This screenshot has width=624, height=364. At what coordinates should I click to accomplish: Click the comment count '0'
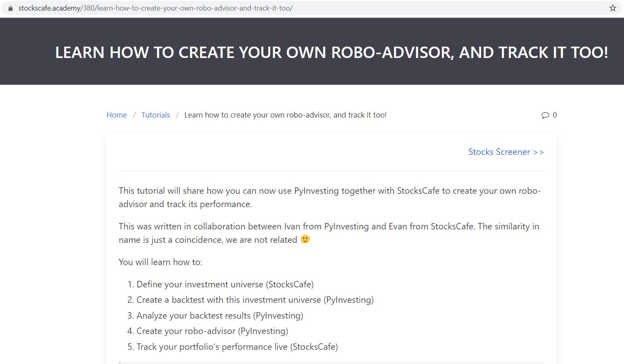[555, 115]
